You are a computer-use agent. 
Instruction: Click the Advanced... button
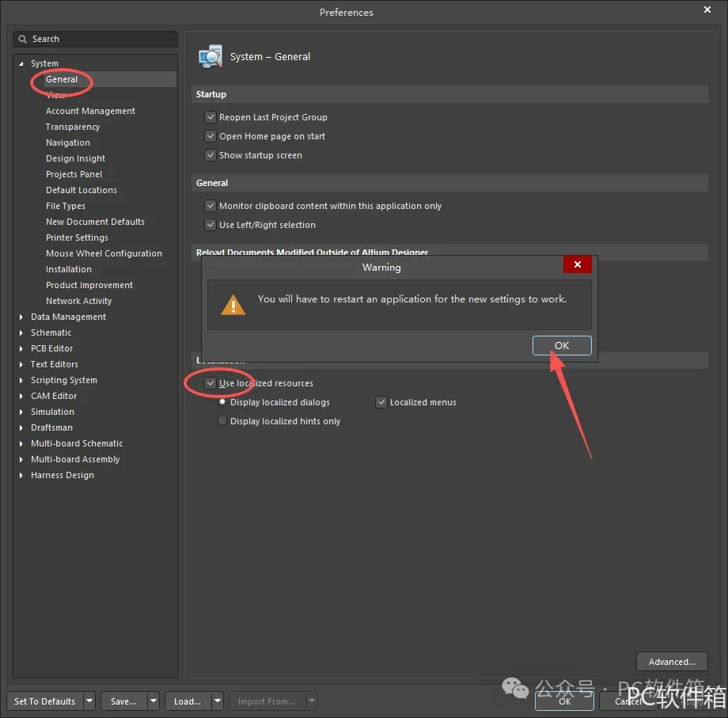point(672,662)
